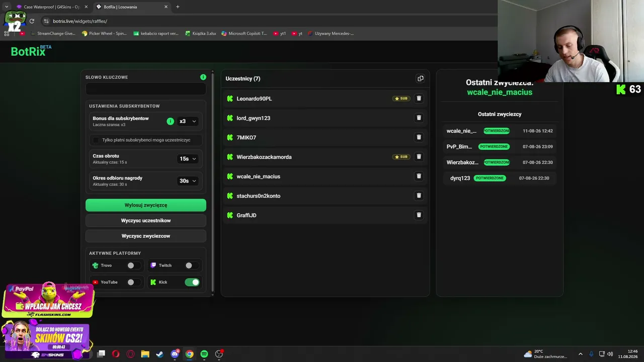
Task: Open the Książka 3.xlsx bookmark
Action: pyautogui.click(x=201, y=34)
